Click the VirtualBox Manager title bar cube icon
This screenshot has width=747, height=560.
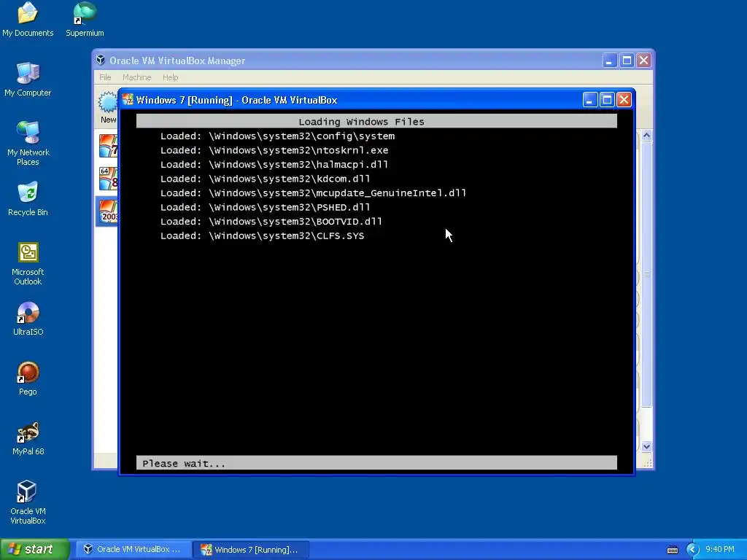pos(101,60)
